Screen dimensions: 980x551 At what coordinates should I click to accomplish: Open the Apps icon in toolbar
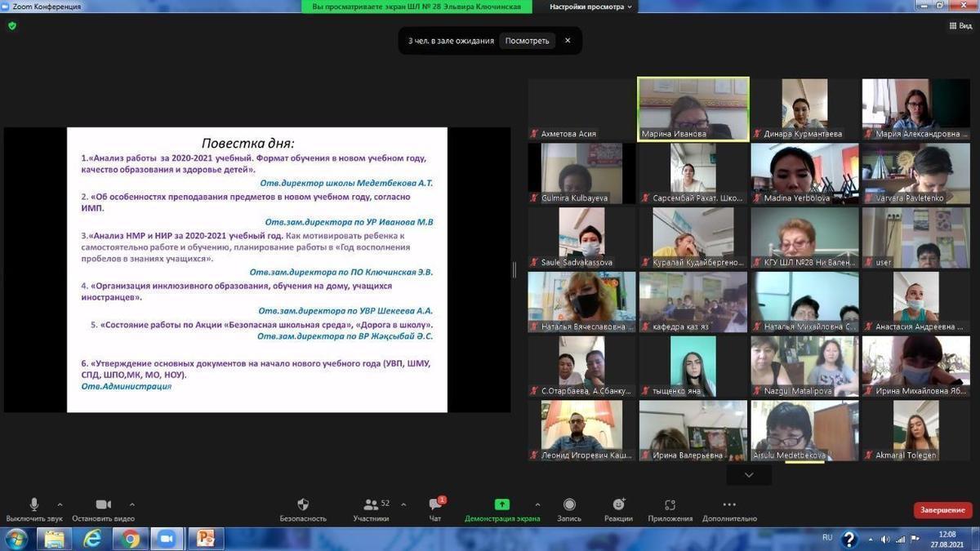pos(670,505)
